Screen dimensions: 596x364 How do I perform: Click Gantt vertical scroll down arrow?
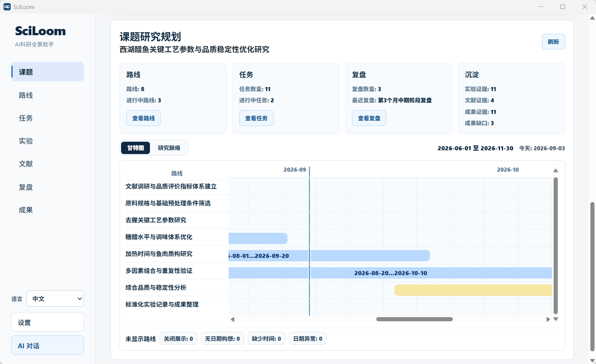pyautogui.click(x=556, y=319)
